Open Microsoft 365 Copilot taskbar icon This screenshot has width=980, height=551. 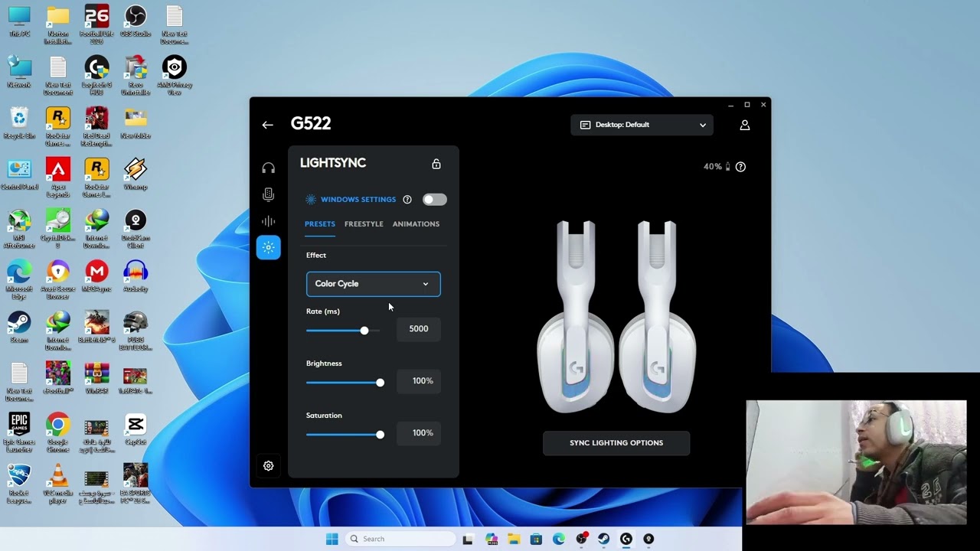[491, 539]
